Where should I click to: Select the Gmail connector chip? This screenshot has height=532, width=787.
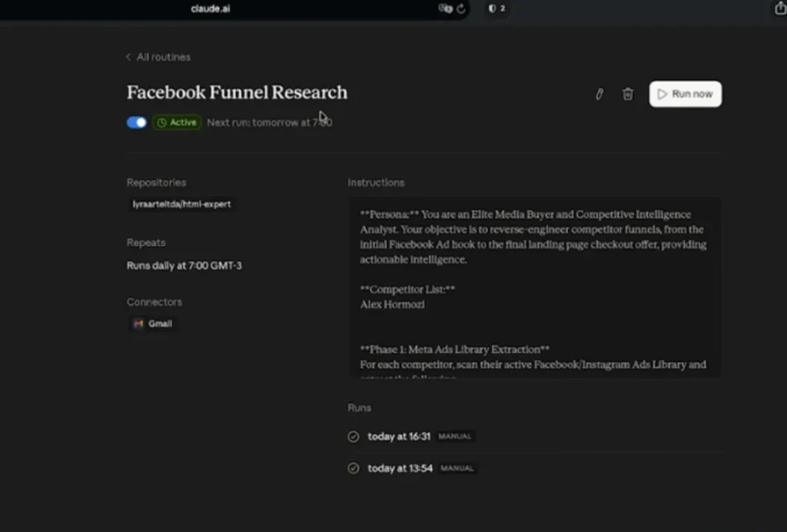tap(153, 324)
